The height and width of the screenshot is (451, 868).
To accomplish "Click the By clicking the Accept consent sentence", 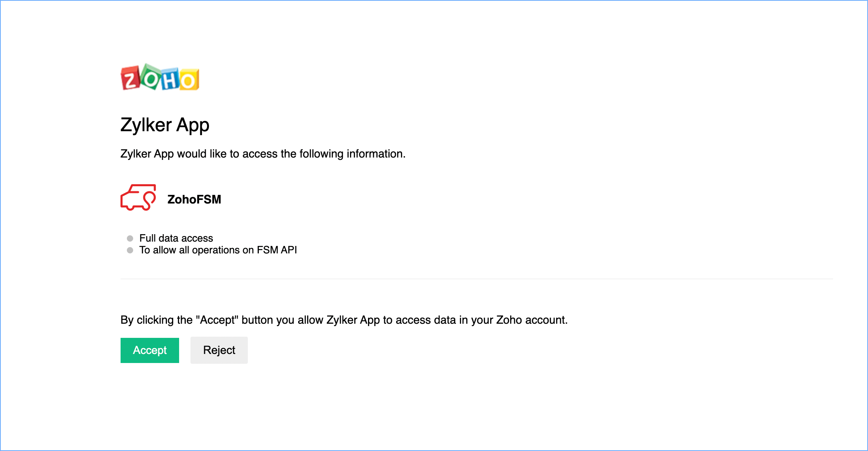I will tap(344, 320).
